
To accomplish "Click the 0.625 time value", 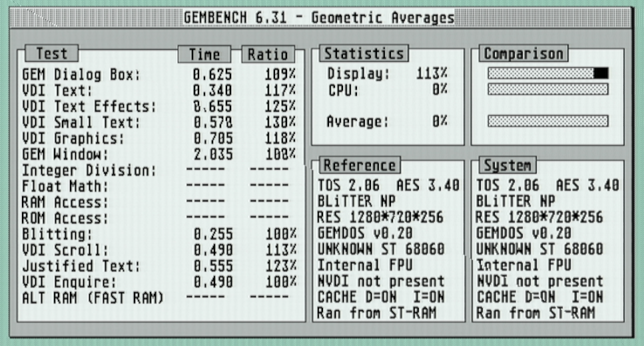I will point(212,75).
